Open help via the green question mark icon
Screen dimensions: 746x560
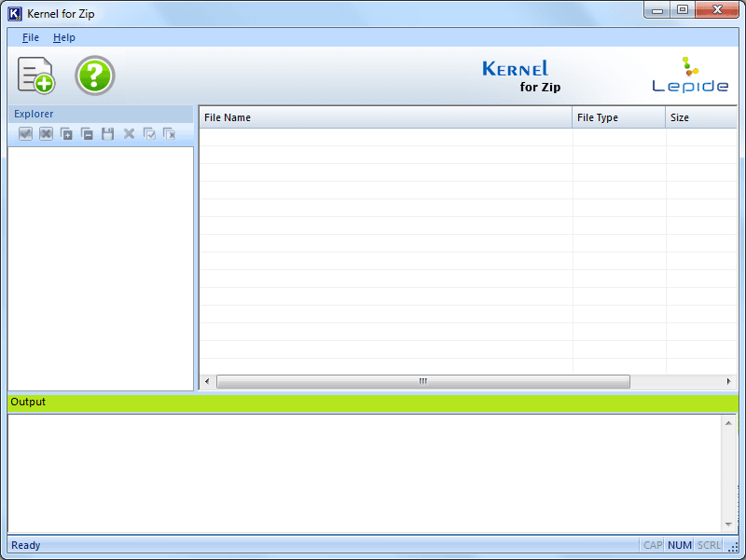click(95, 75)
